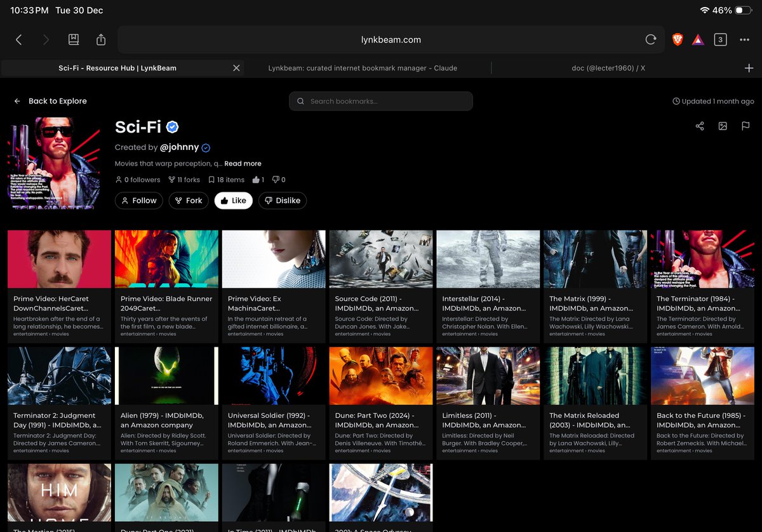Tap the battery indicator in status bar
Viewport: 762px width, 532px height.
[742, 10]
